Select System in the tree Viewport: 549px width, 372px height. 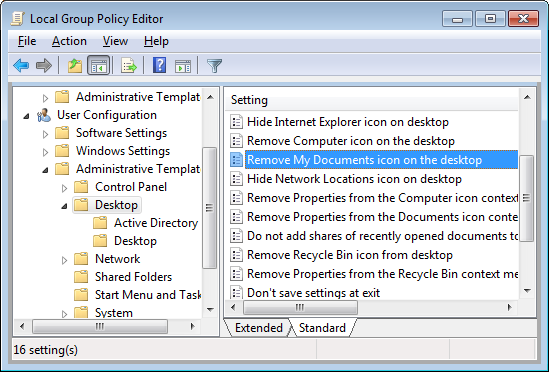tap(114, 313)
